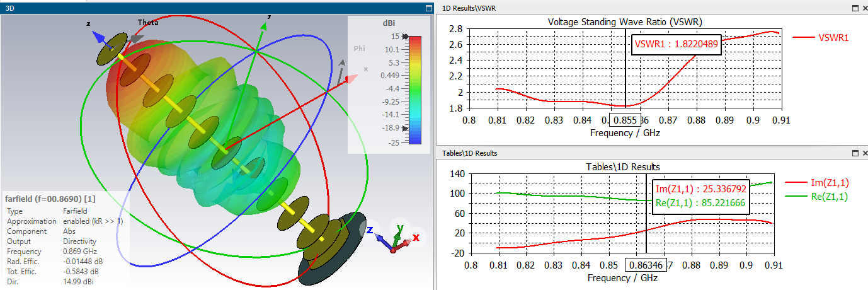Click the Tables\1D Results plot title

(x=622, y=166)
